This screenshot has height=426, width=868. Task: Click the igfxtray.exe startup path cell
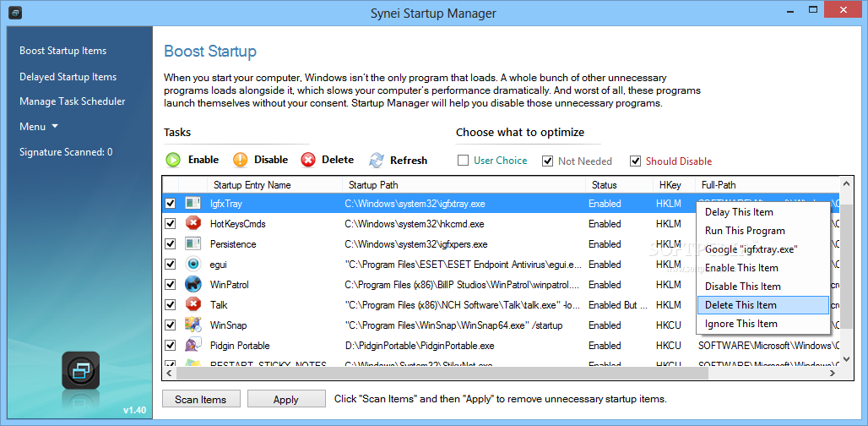tap(415, 204)
